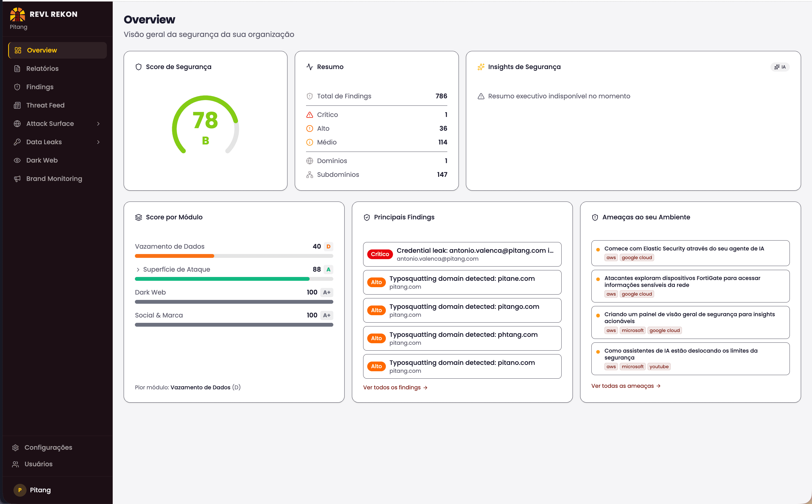Click the Vazamento de Dados progress bar

[234, 256]
